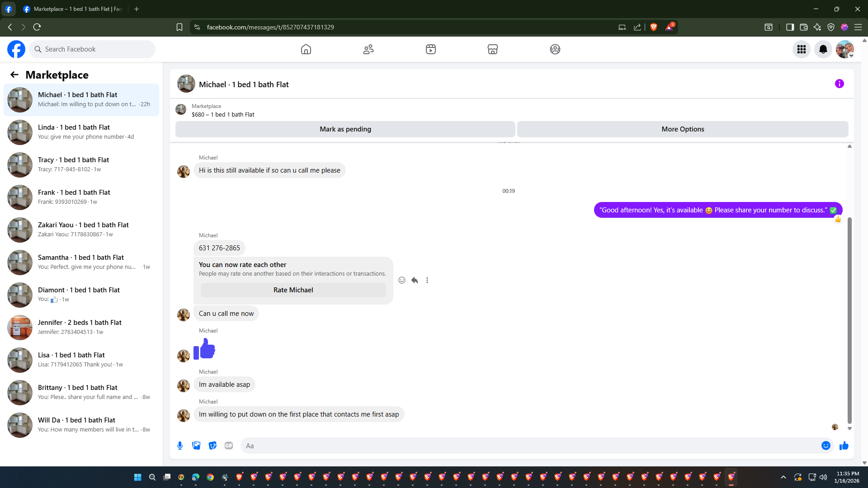Click Mark as pending button
Screen dimensions: 868x488
pyautogui.click(x=345, y=129)
